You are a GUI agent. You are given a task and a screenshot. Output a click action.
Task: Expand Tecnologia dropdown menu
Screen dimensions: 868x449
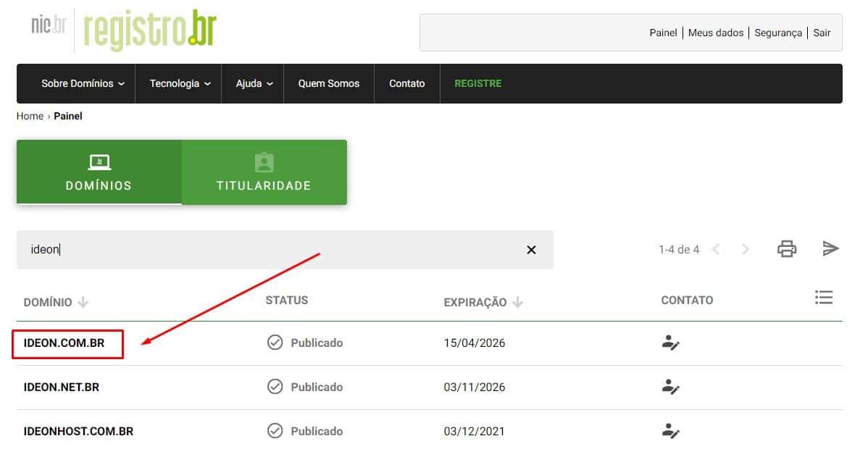(x=180, y=83)
